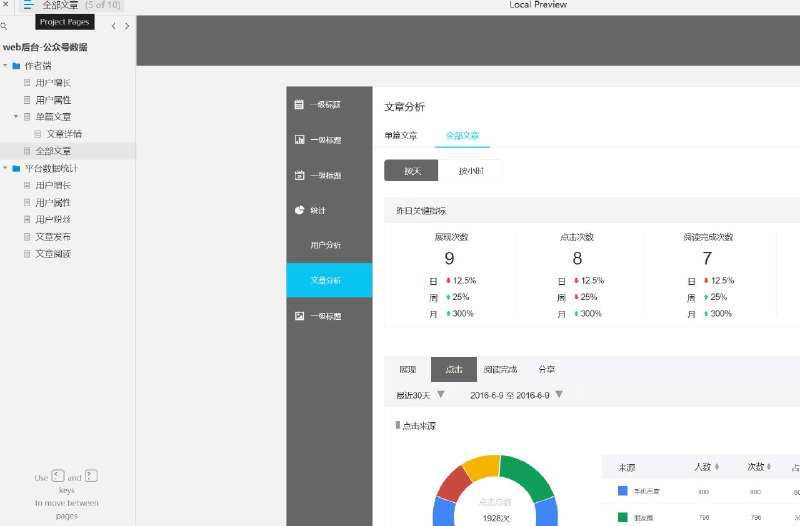Open the 用户粉丝 page
The image size is (800, 526).
click(53, 219)
